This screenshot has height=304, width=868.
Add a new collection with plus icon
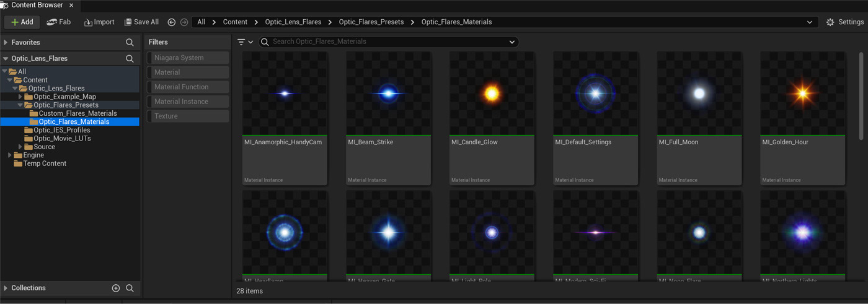(x=115, y=288)
